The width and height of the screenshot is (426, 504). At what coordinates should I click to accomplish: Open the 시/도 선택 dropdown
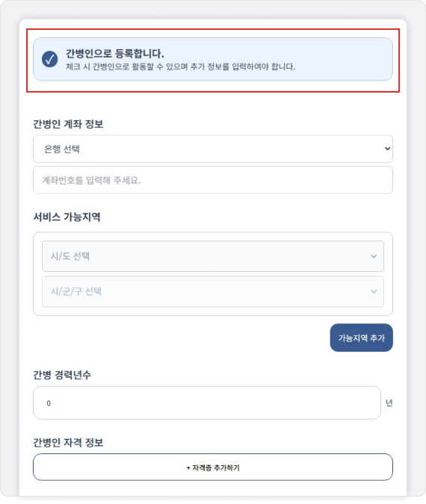click(213, 256)
